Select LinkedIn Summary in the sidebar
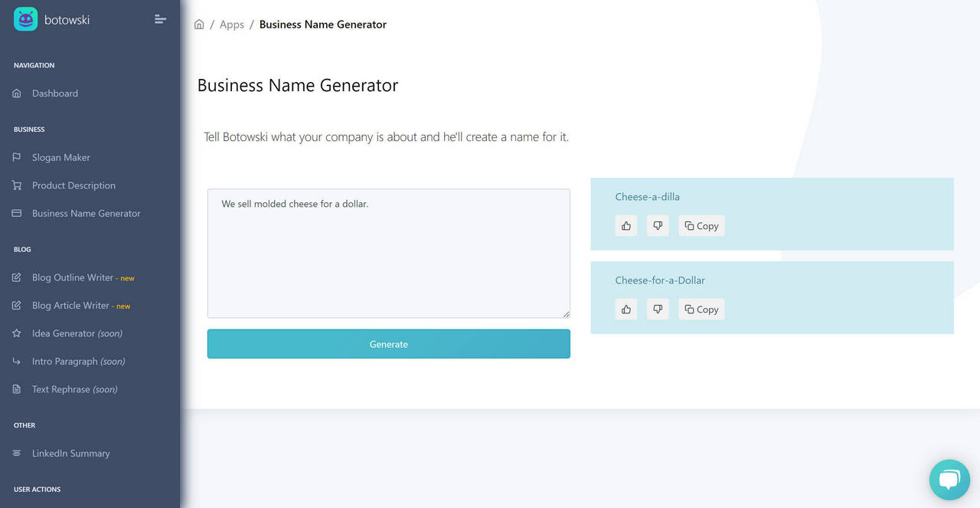The image size is (980, 508). (x=70, y=454)
